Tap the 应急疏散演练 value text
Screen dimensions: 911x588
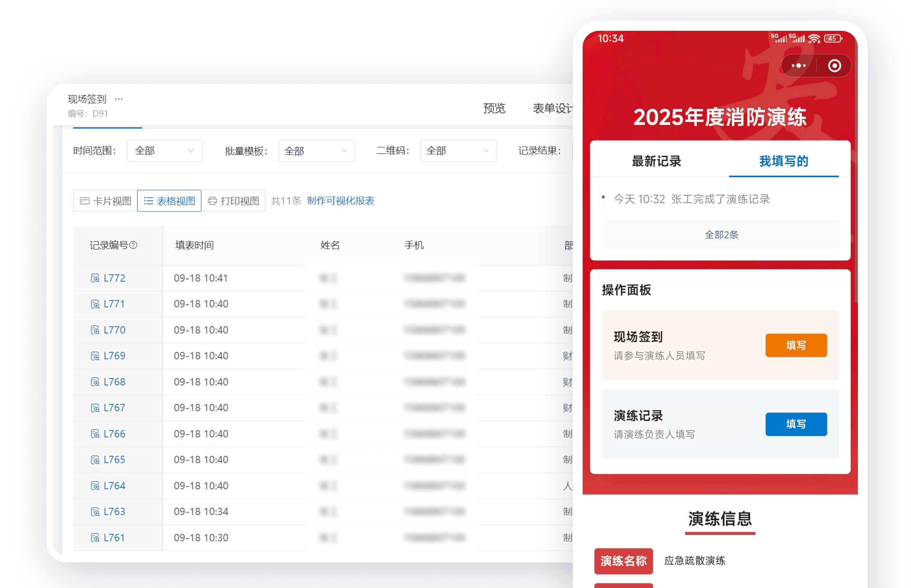(695, 560)
